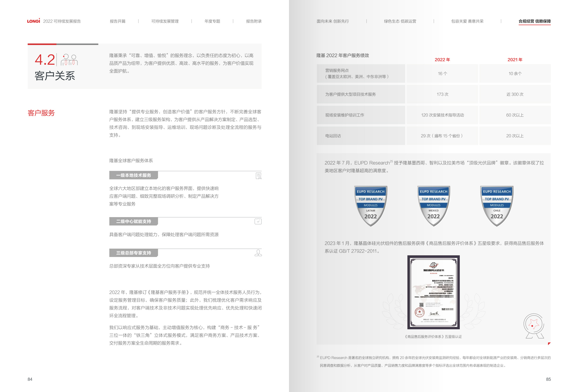The image size is (578, 392).
Task: Click the checkmark box icon beside 二级中心赋能支持
Action: (x=258, y=221)
